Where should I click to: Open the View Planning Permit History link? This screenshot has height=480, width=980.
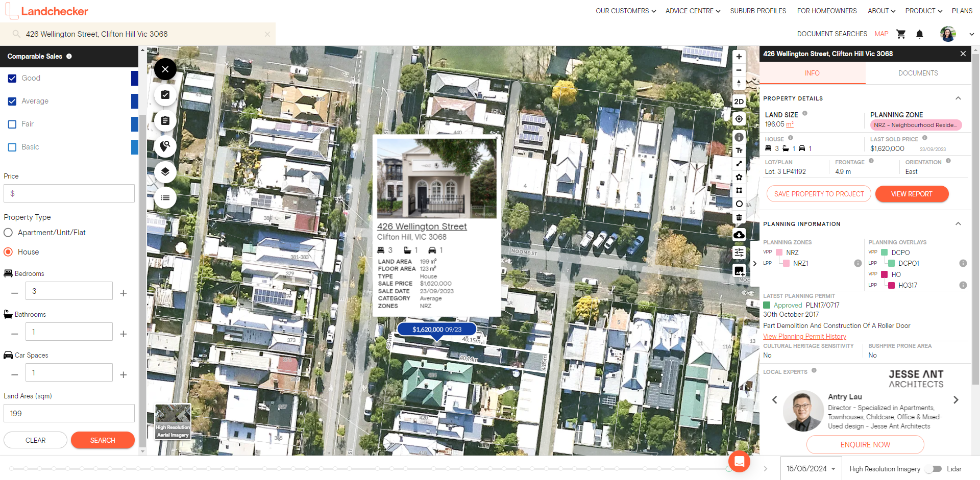coord(804,337)
